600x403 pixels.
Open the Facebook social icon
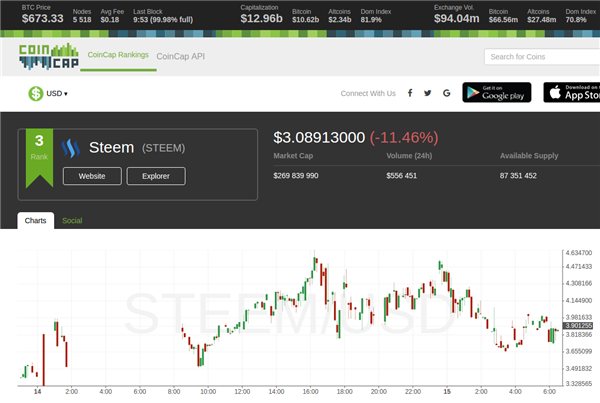tap(410, 93)
